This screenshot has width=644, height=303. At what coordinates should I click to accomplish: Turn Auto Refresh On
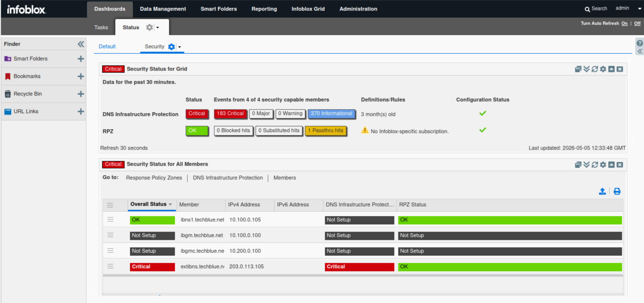624,23
